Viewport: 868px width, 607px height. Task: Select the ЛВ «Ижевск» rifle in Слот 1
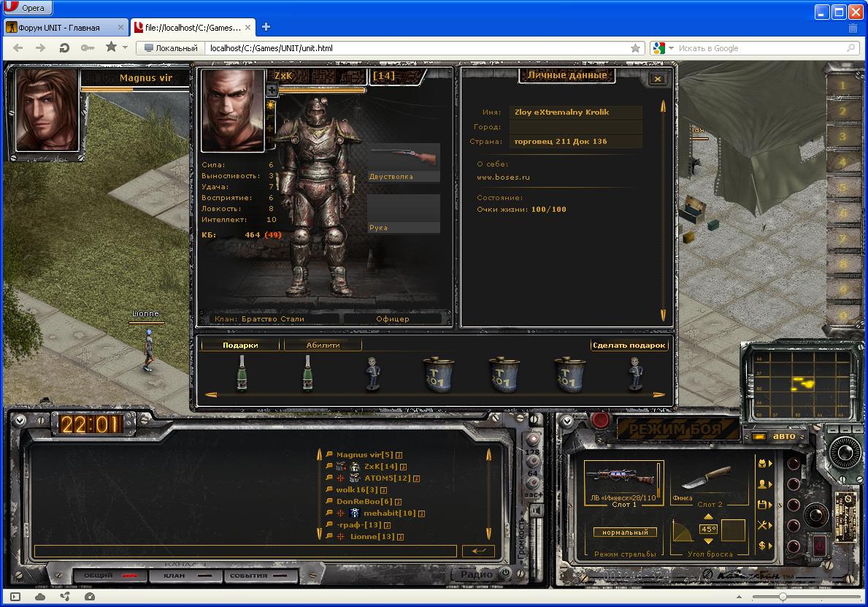(623, 482)
